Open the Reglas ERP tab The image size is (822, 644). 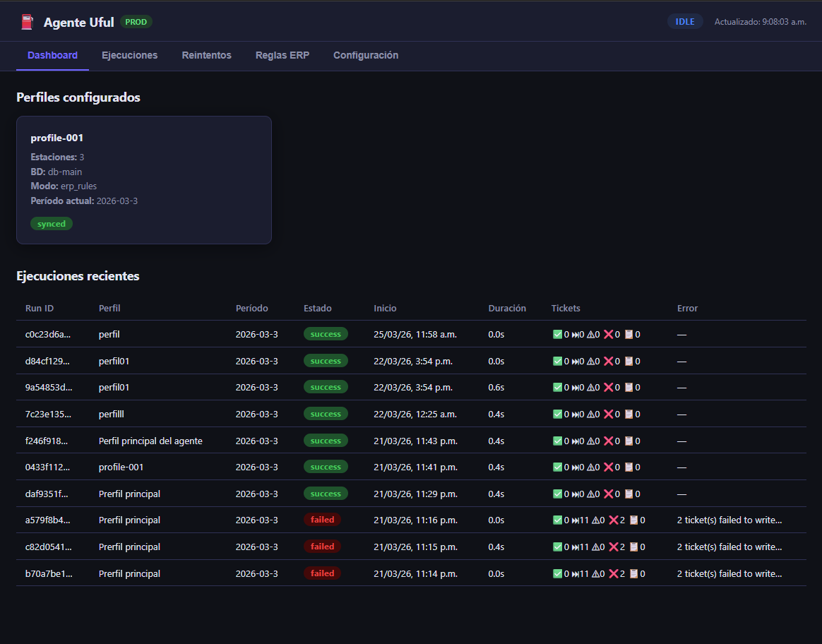click(282, 54)
